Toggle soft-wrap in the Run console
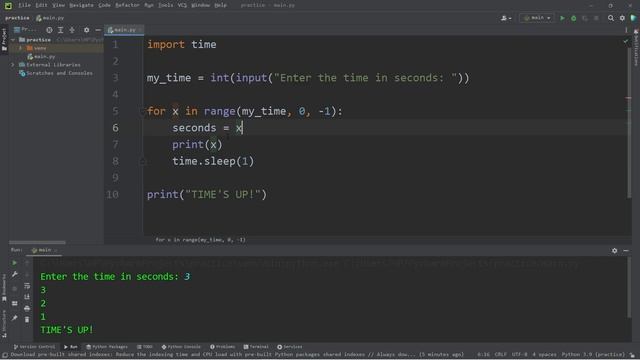Viewport: 640px width, 360px height. [27, 286]
